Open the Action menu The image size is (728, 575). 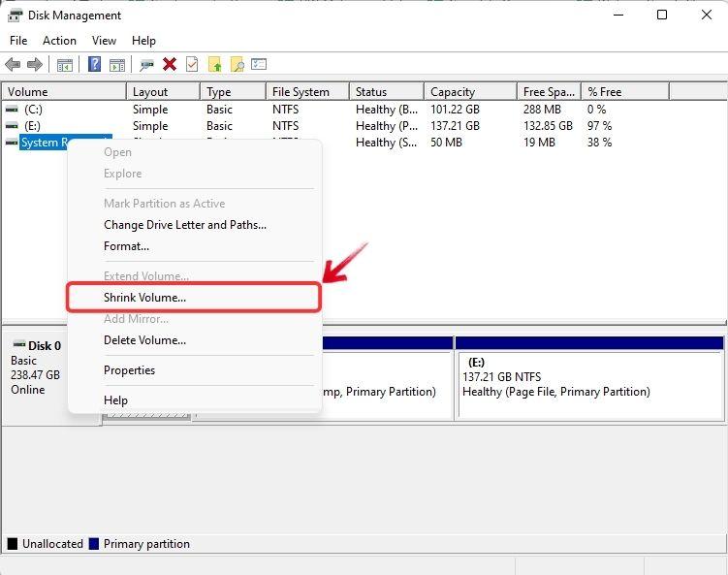59,41
